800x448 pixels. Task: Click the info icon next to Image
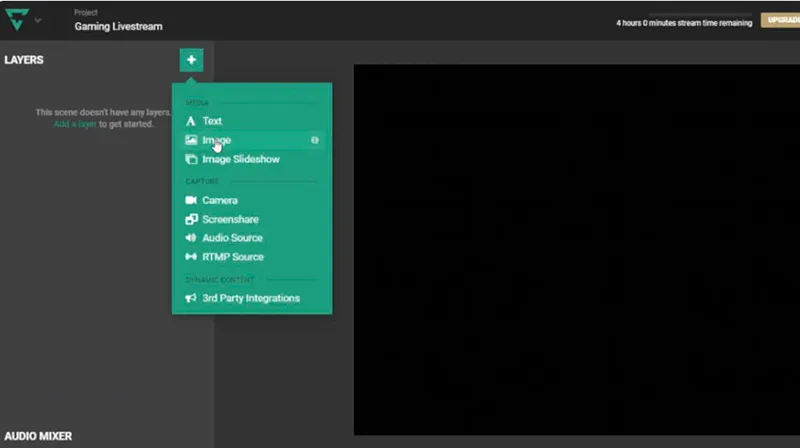point(315,140)
